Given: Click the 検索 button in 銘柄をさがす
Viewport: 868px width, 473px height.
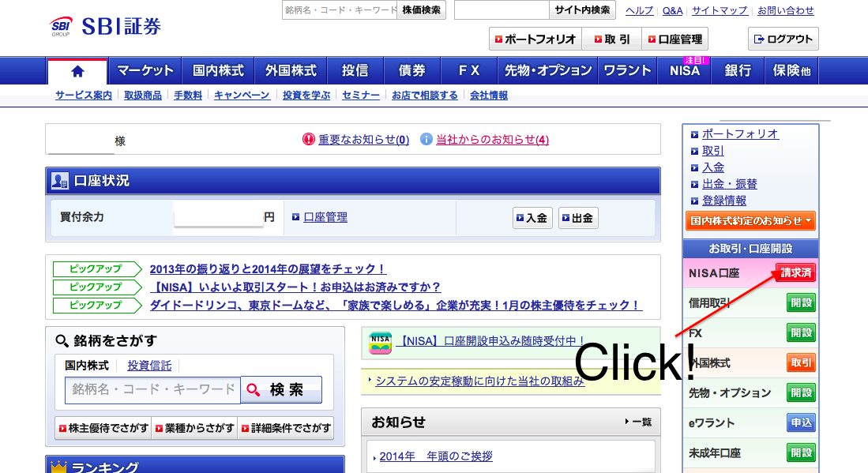Looking at the screenshot, I should point(281,389).
